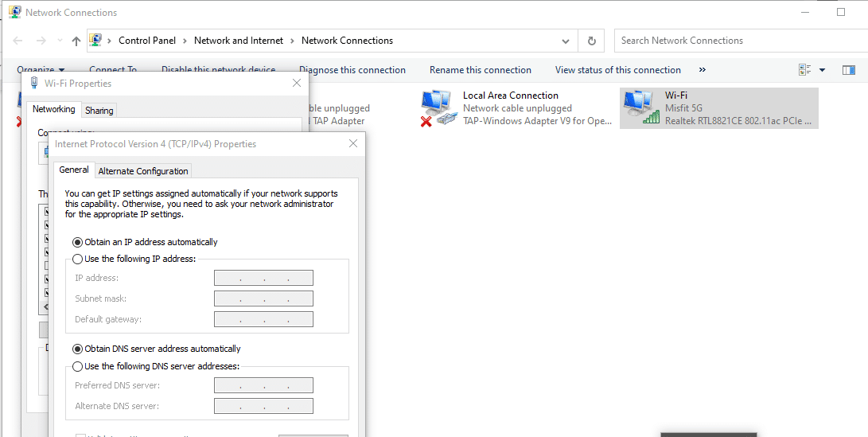
Task: Refresh the Network Connections address bar
Action: (x=591, y=41)
